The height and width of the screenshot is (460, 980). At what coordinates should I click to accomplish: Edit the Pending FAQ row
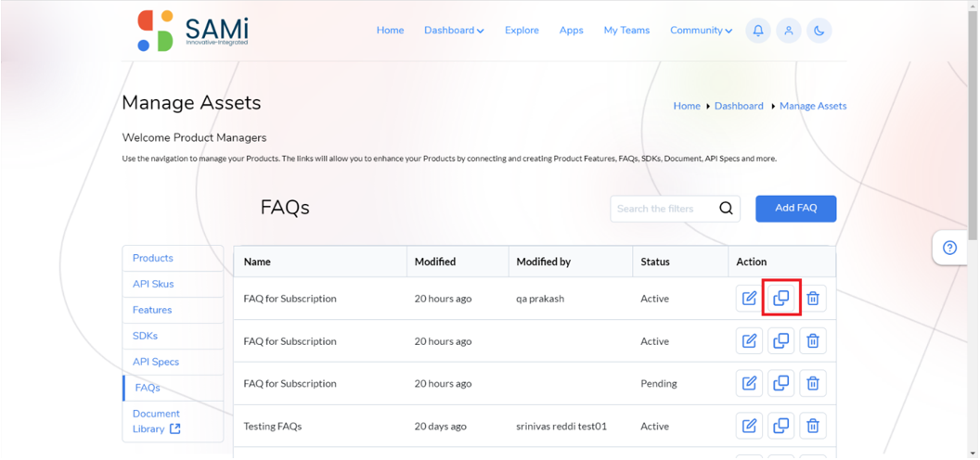pos(749,384)
